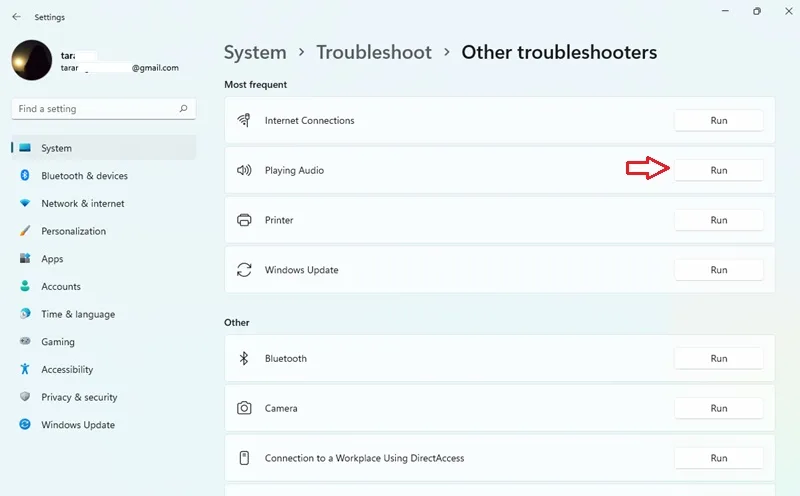The height and width of the screenshot is (496, 800).
Task: Focus the Find a setting search box
Action: coord(104,109)
